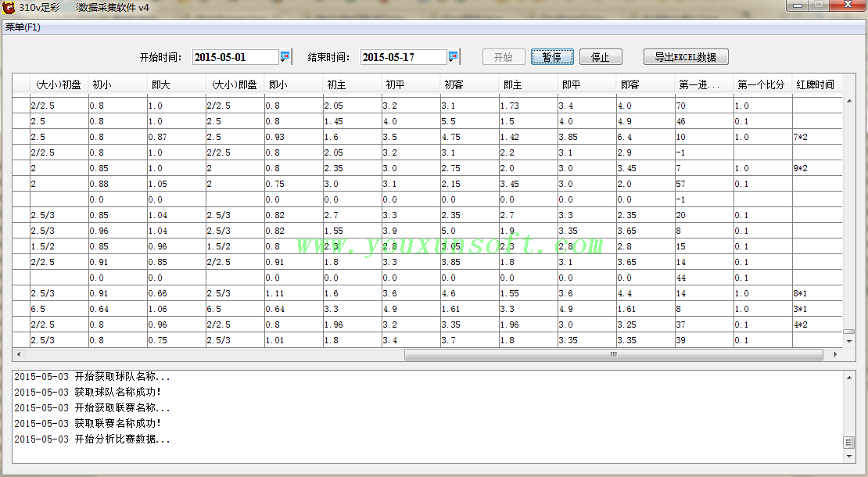Select the 即主 cell showing 3.45
Image resolution: width=868 pixels, height=477 pixels.
(529, 184)
